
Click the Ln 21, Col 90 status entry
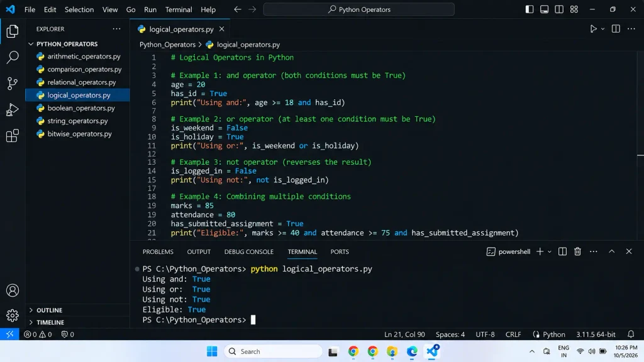tap(404, 334)
